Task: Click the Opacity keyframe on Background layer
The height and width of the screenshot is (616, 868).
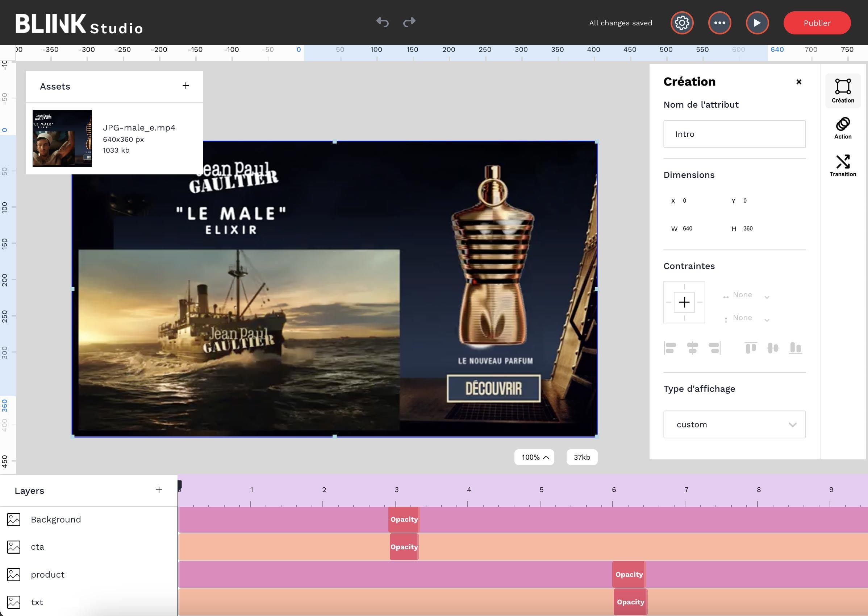Action: tap(404, 519)
